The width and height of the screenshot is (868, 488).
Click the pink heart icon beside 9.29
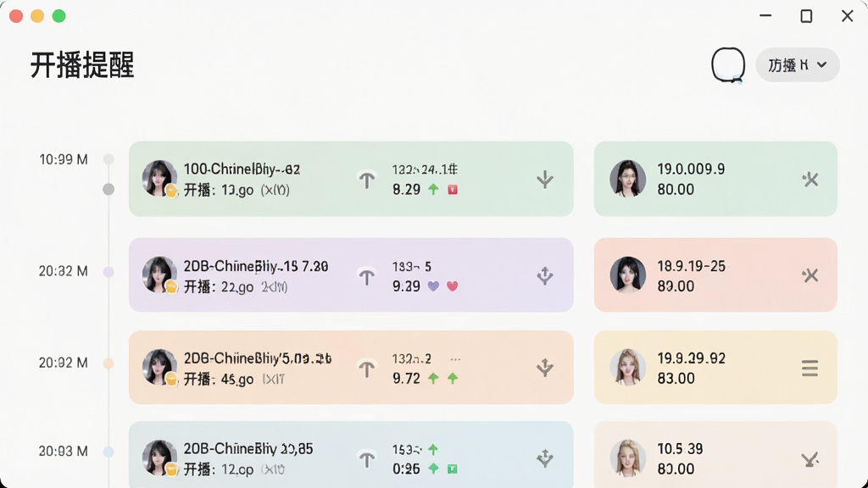pyautogui.click(x=453, y=286)
